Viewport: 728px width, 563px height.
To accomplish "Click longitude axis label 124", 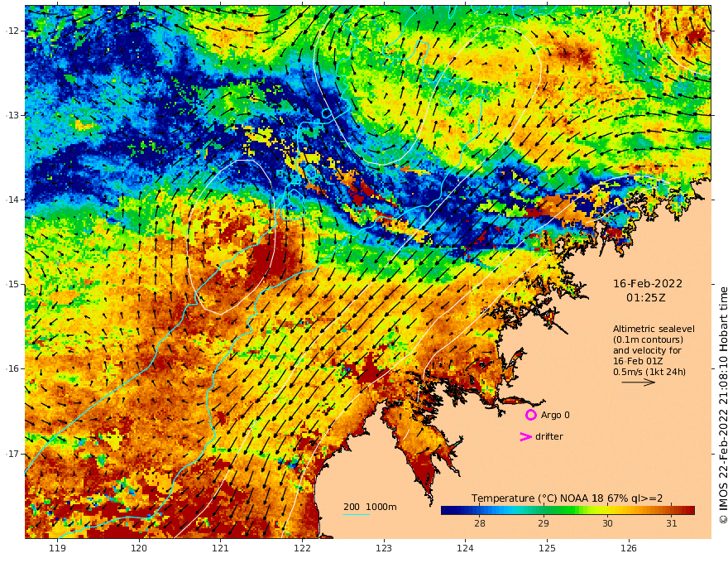I will point(466,549).
